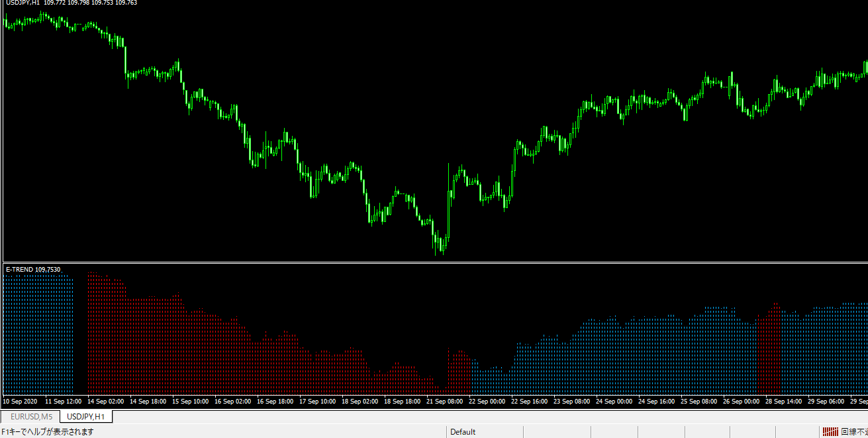Click the E-TREND 109.7530 indicator label
This screenshot has width=868, height=438.
(33, 270)
